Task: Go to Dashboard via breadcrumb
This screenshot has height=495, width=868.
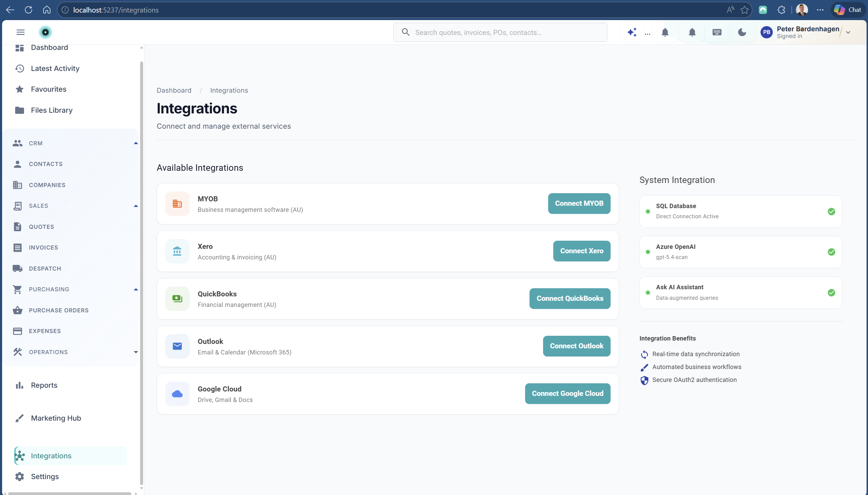Action: tap(174, 90)
